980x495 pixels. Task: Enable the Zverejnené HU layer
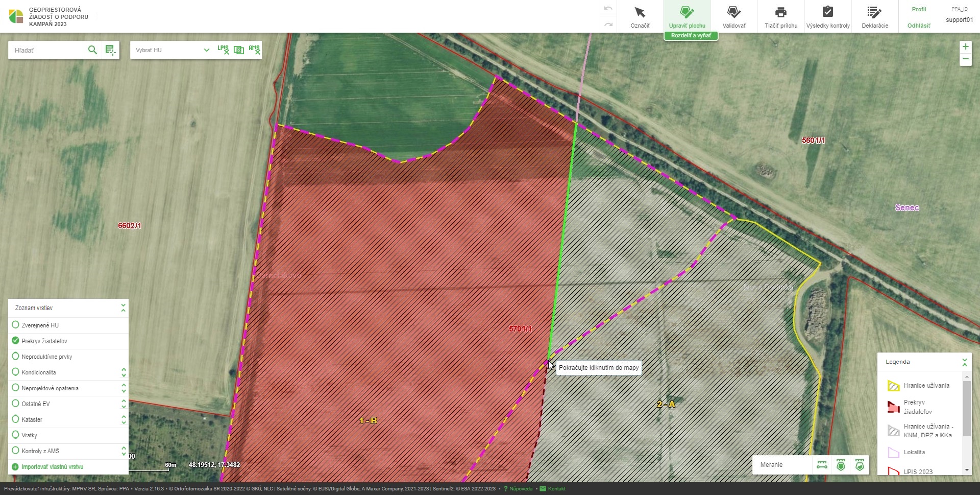15,325
